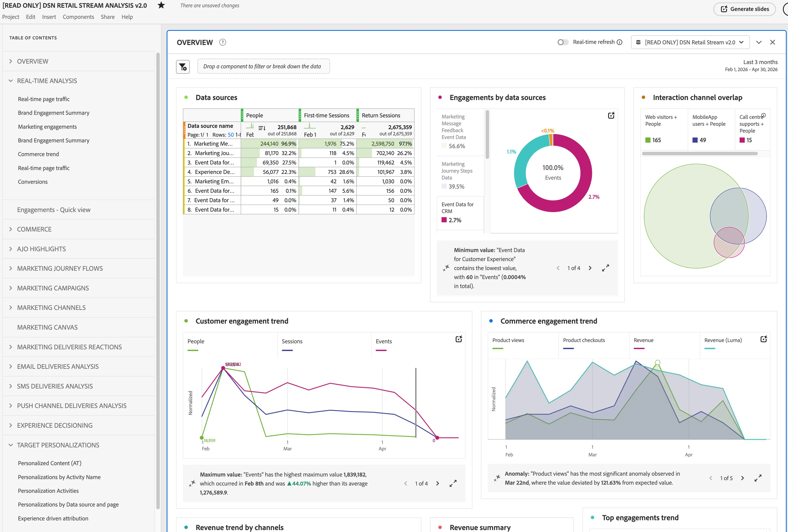
Task: Collapse REAL-TIME ANALYSIS section
Action: [x=10, y=81]
